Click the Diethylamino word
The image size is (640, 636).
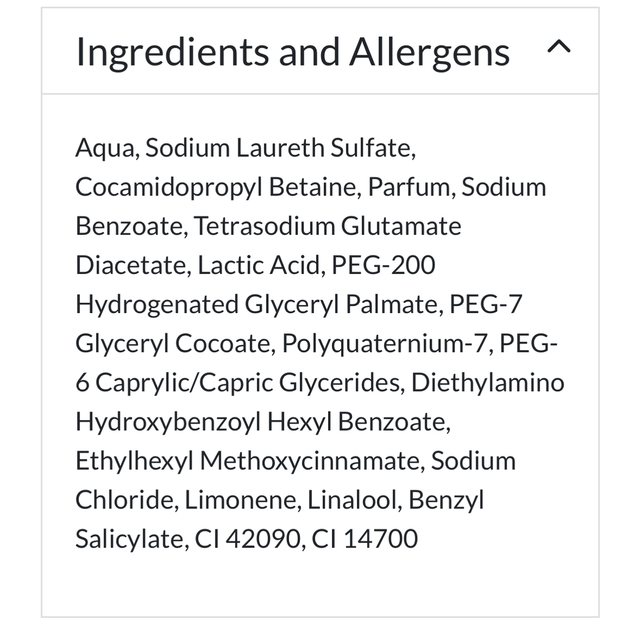488,383
